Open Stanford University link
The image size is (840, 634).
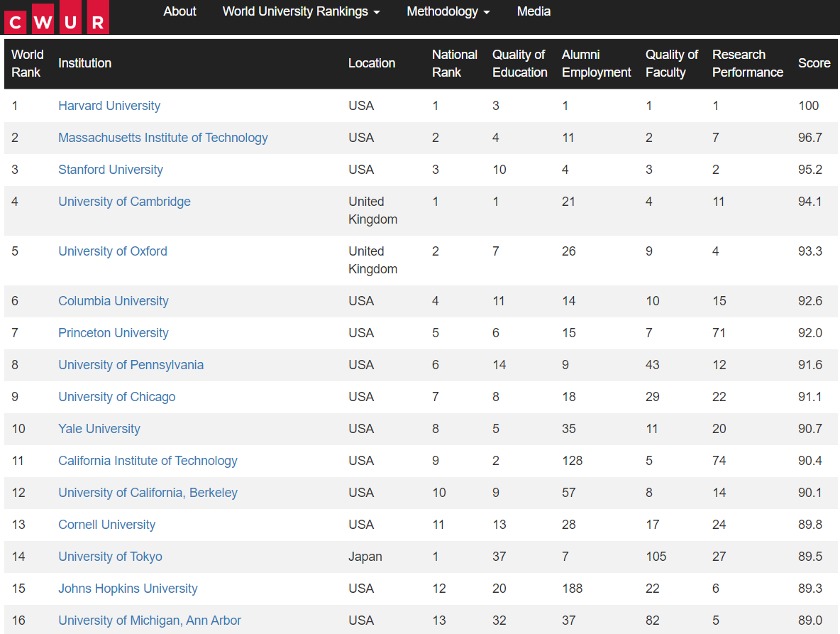pos(111,170)
